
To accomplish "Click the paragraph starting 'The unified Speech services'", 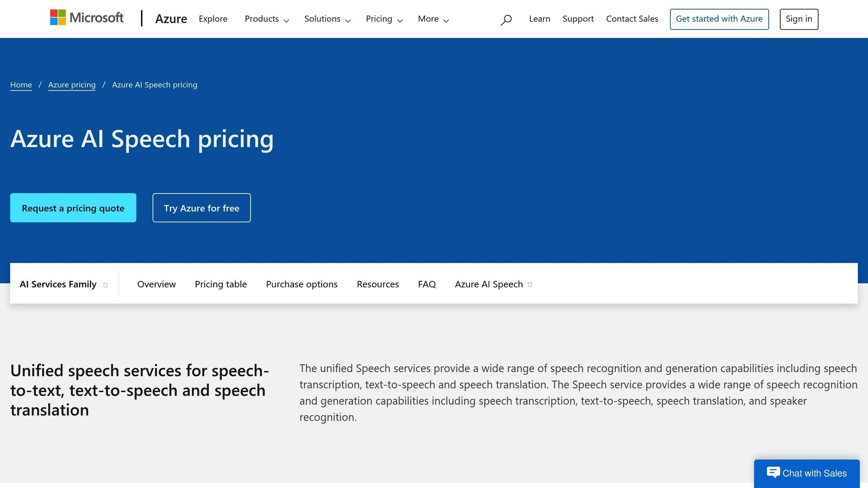I will [x=579, y=393].
